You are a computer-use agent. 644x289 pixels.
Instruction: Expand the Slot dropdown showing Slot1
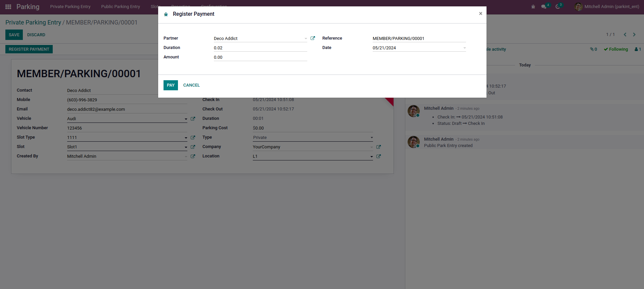pos(186,147)
